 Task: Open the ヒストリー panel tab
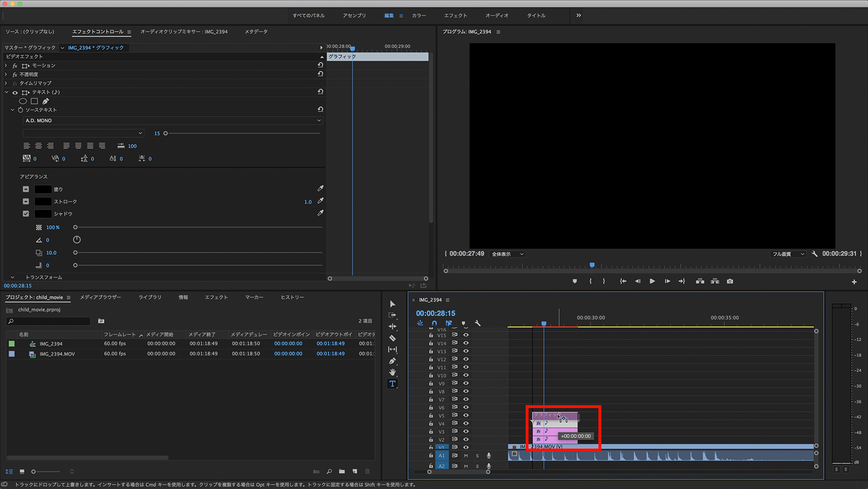click(x=292, y=297)
